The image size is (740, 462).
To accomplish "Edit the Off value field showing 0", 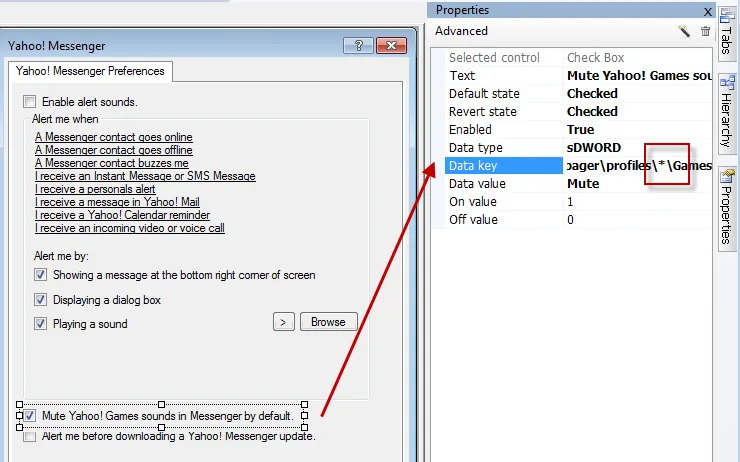I will (639, 219).
